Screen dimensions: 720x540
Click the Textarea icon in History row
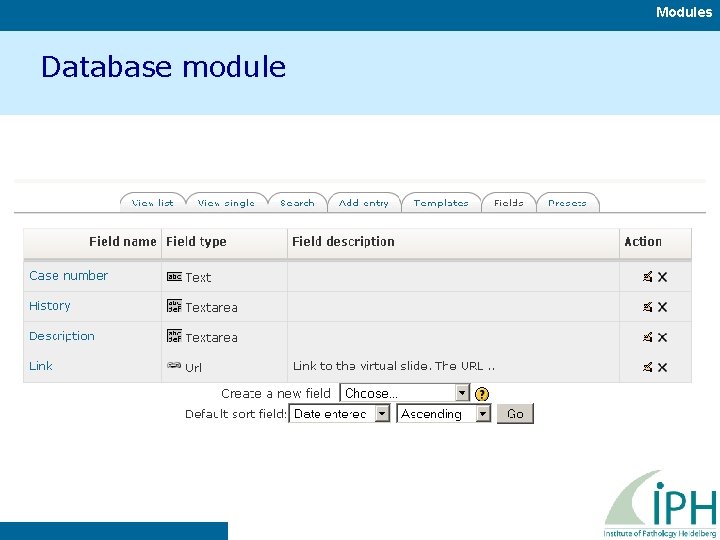pos(174,306)
